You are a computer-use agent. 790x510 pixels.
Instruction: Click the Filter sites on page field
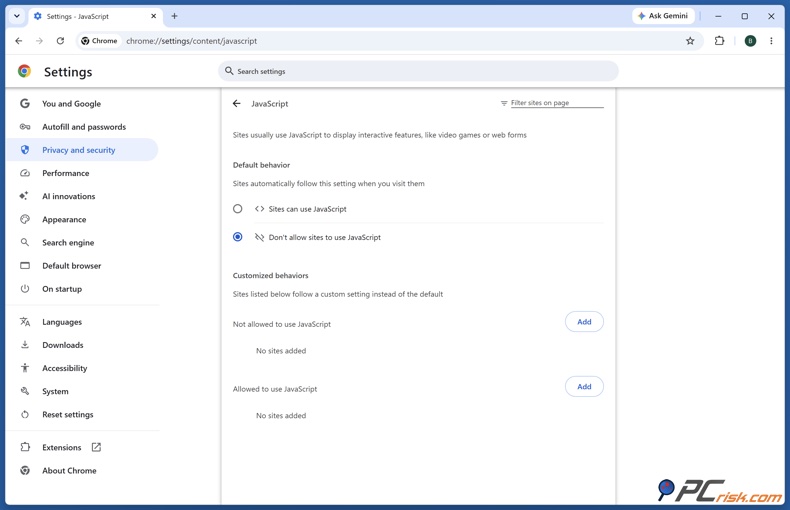coord(557,103)
